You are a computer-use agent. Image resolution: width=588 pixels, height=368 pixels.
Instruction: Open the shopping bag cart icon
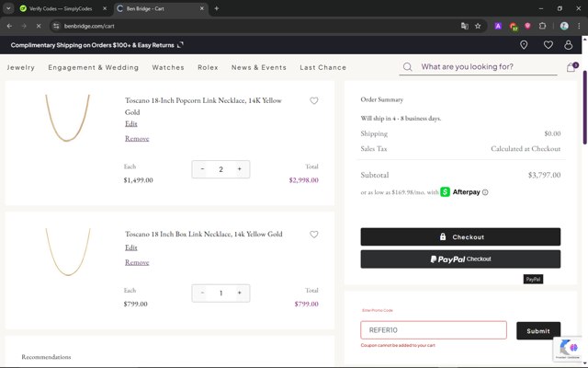(x=571, y=67)
